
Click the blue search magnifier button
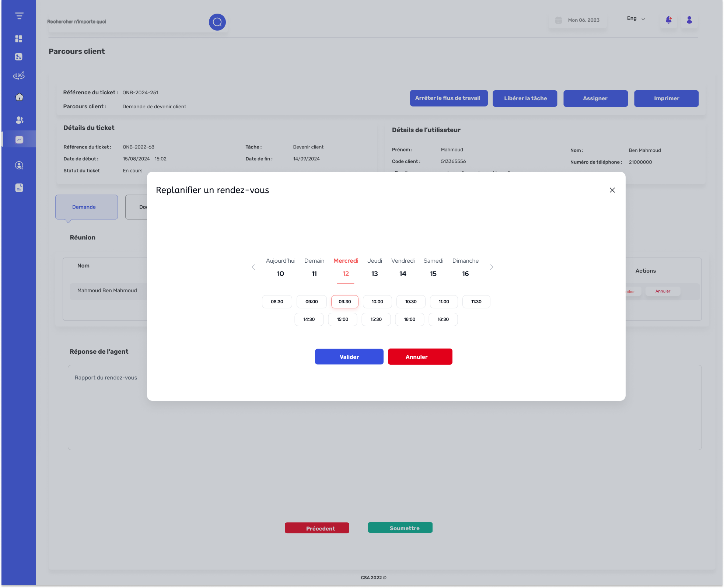pyautogui.click(x=217, y=22)
